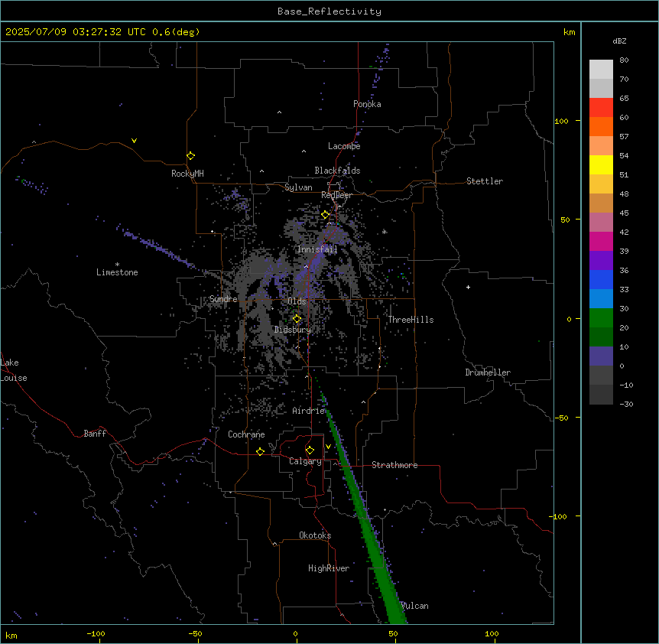Image resolution: width=659 pixels, height=644 pixels.
Task: Click the yellow diamond marker between Olds and Didsbury
Action: (x=297, y=319)
